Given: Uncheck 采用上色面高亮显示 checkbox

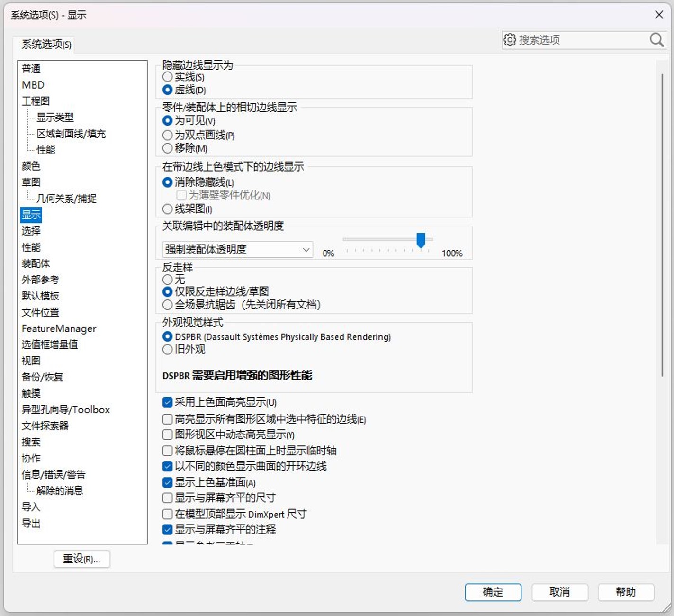Looking at the screenshot, I should click(167, 402).
